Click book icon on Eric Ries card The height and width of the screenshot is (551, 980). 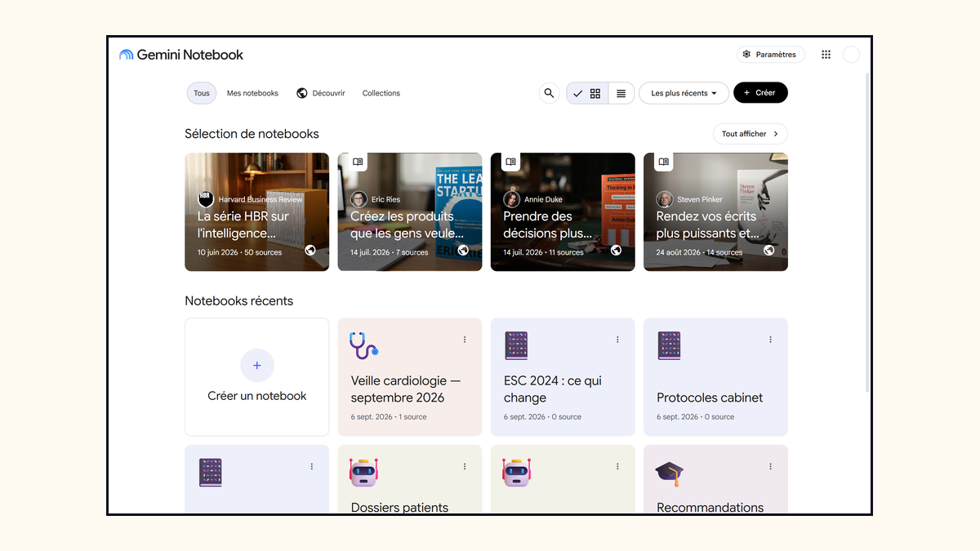[x=358, y=162]
